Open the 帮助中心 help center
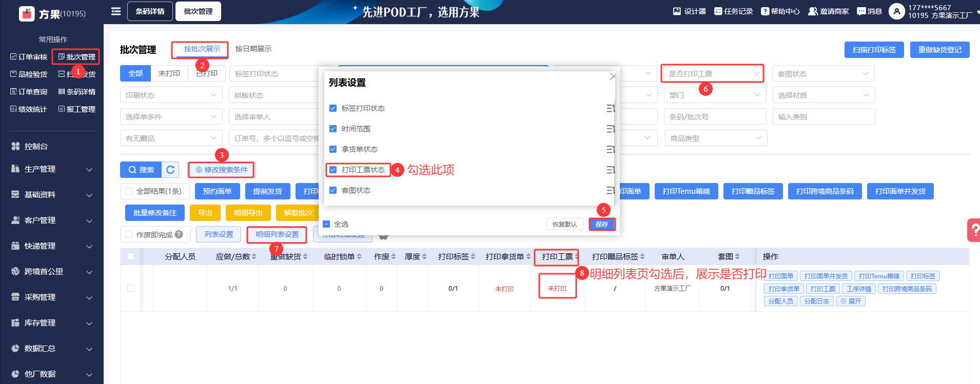This screenshot has width=980, height=384. 780,11
